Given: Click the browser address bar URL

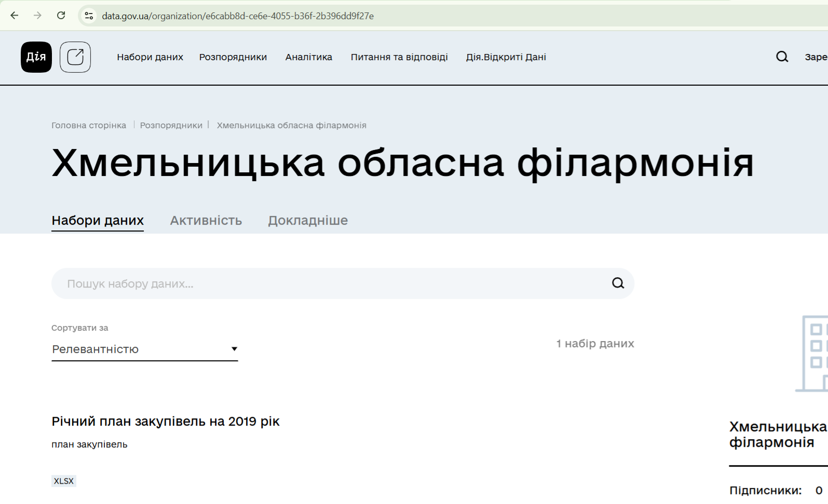Looking at the screenshot, I should pyautogui.click(x=238, y=16).
